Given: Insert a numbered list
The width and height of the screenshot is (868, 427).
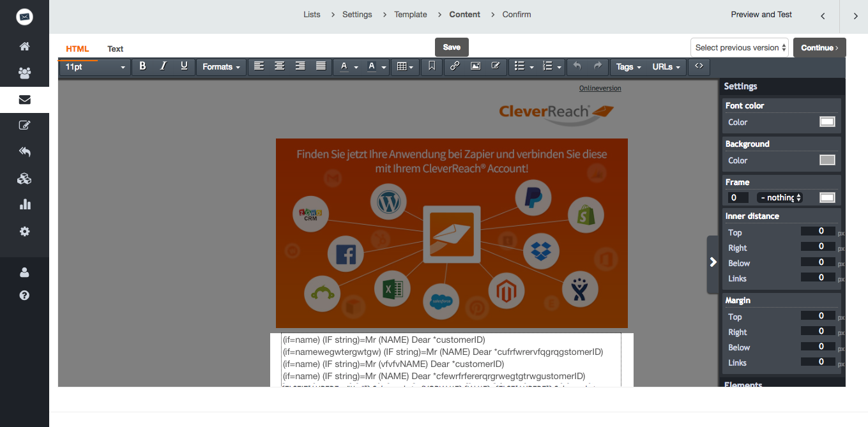Looking at the screenshot, I should 547,66.
